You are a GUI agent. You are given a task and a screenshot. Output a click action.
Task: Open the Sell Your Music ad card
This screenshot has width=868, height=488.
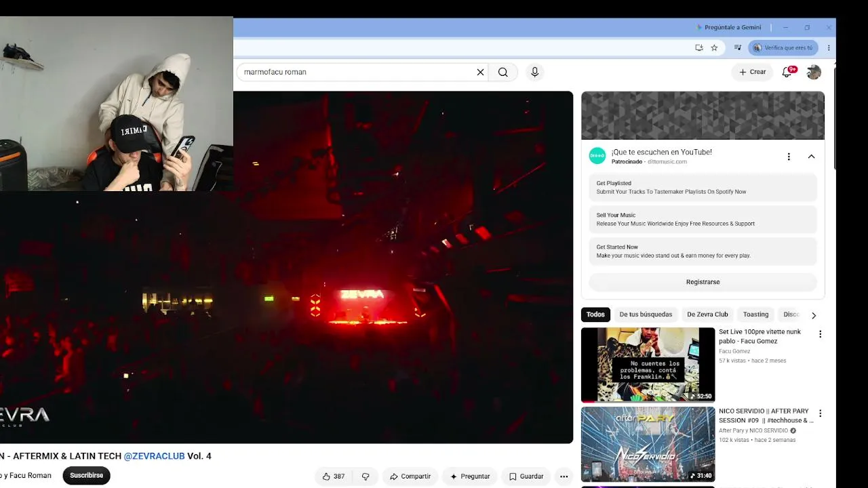703,220
